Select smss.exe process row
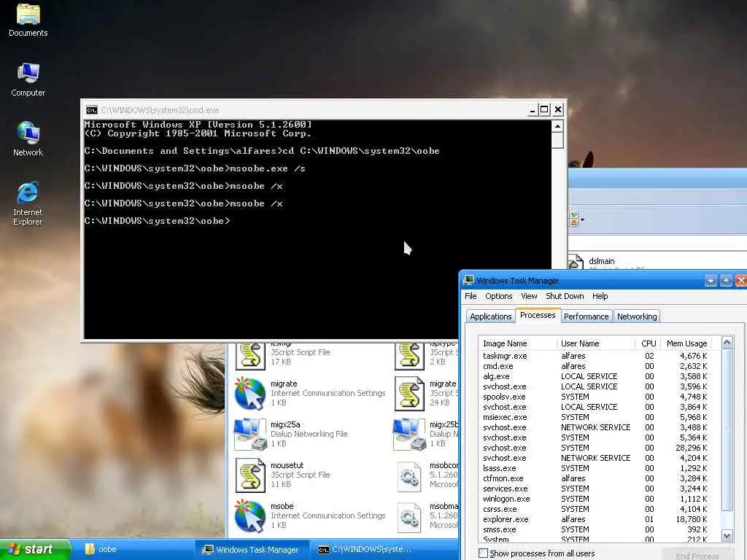Viewport: 747px width, 560px height. (x=595, y=529)
